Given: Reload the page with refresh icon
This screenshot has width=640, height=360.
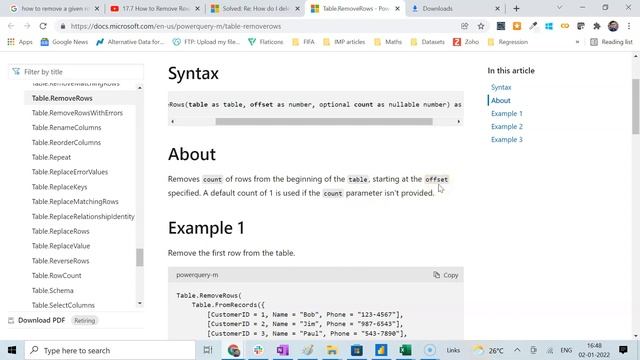Looking at the screenshot, I should tap(43, 26).
